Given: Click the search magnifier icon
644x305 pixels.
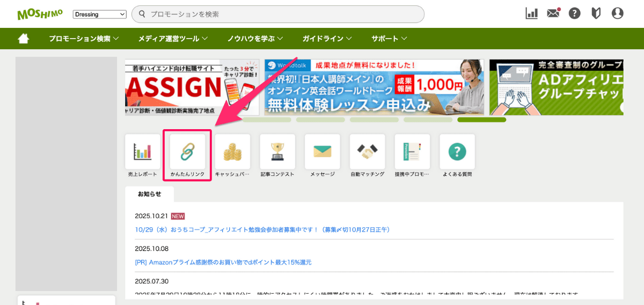Looking at the screenshot, I should (142, 14).
